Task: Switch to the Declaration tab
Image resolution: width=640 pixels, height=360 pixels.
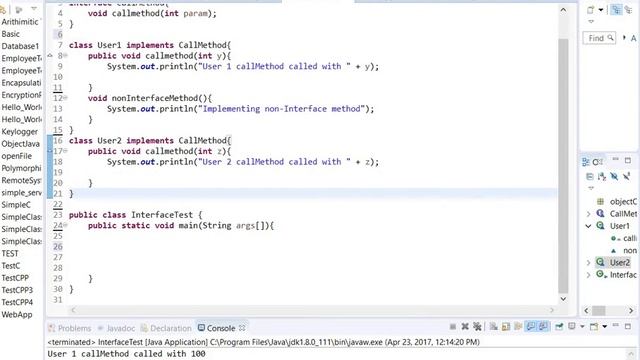Action: click(x=166, y=328)
